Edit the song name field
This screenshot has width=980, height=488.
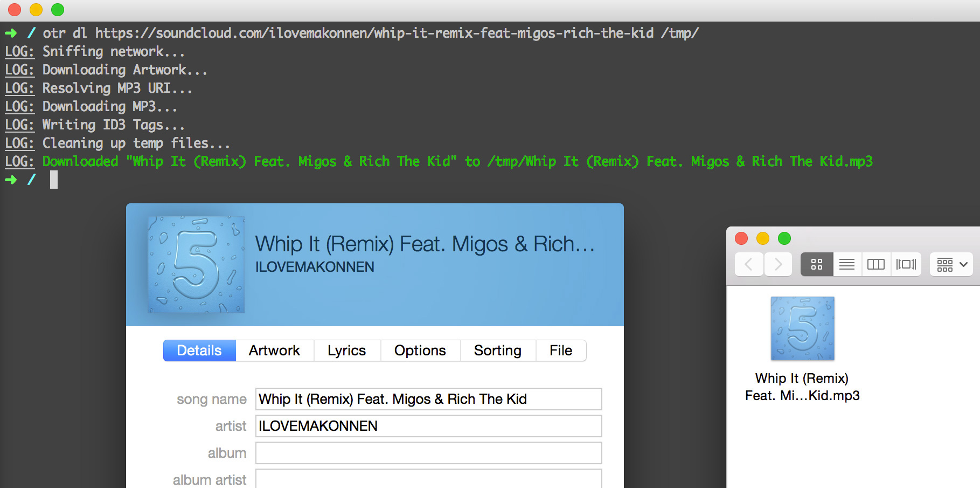click(428, 399)
